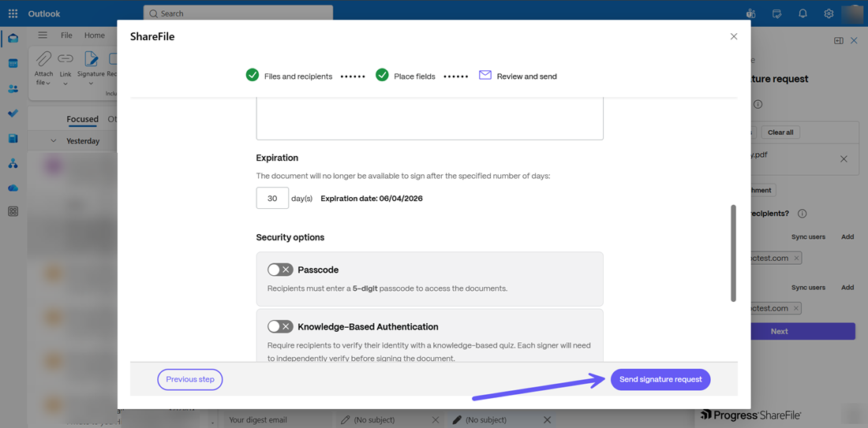Click the pane layout icon in side panel
868x428 pixels.
(x=839, y=40)
